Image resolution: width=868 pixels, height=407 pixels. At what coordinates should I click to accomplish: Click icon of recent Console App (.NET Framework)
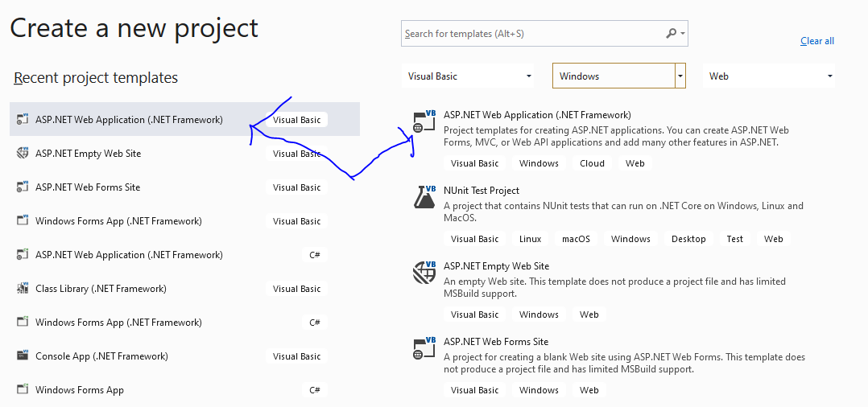(x=23, y=356)
